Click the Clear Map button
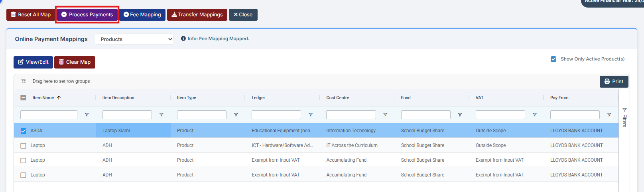Screen dimensions: 644x192 [75, 62]
